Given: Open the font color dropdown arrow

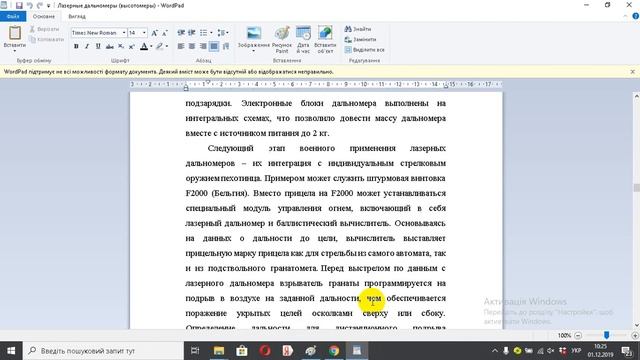Looking at the screenshot, I should [x=151, y=47].
